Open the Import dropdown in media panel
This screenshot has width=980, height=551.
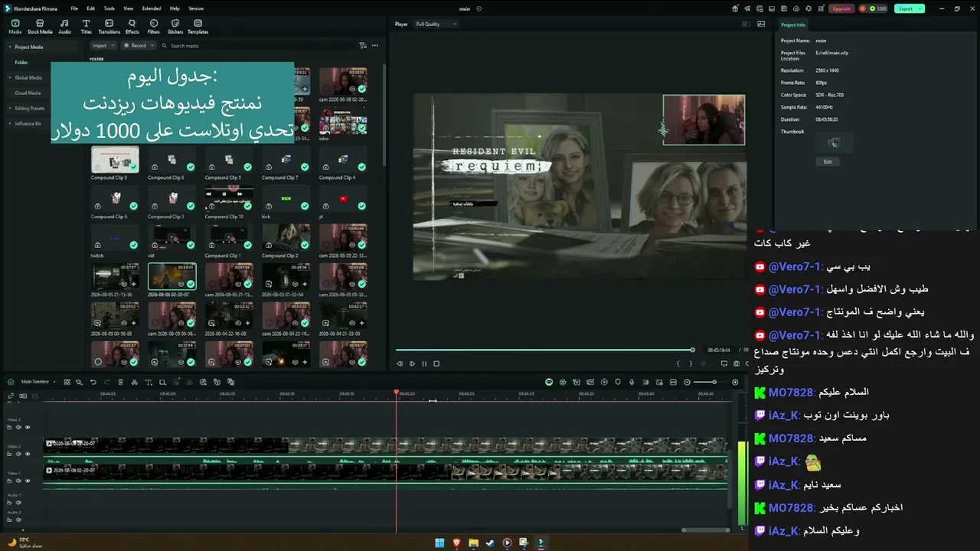pos(103,46)
